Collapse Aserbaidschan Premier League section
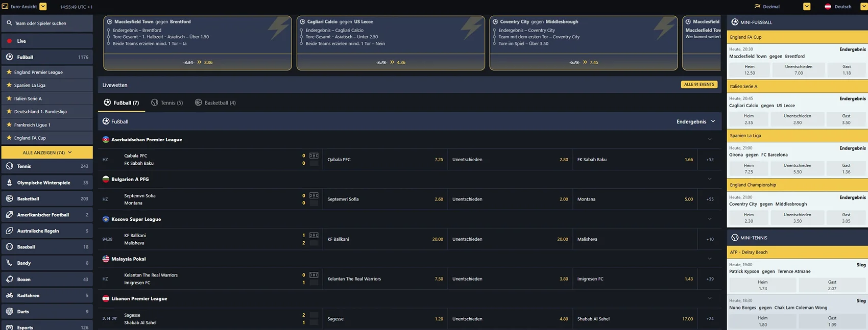This screenshot has height=330, width=868. tap(709, 139)
